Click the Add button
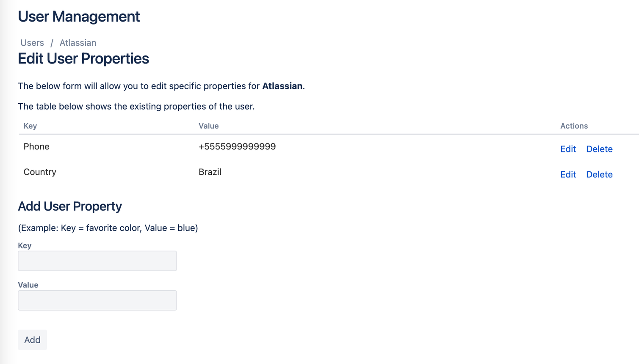Viewport: 639px width, 364px height. [32, 339]
